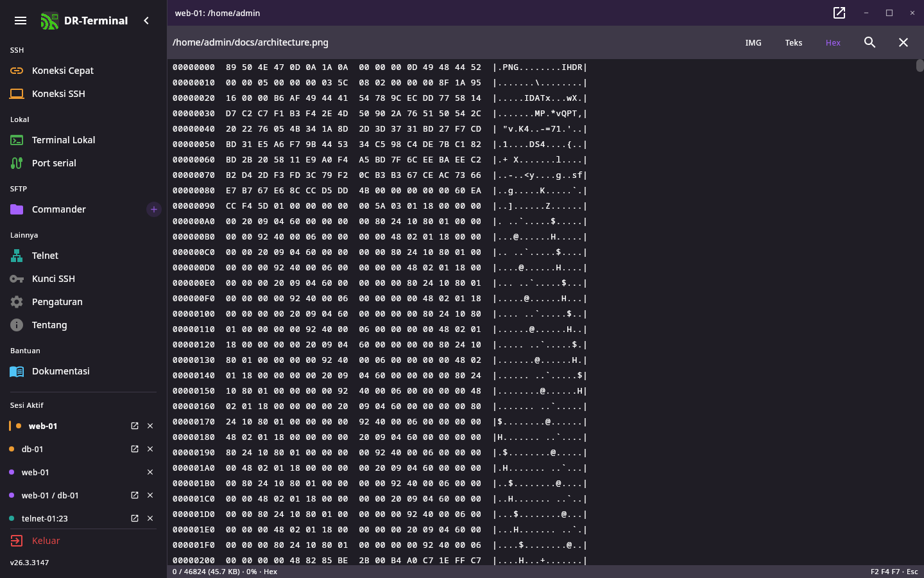Image resolution: width=924 pixels, height=578 pixels.
Task: Click the Terminal Lokal console icon
Action: click(17, 140)
